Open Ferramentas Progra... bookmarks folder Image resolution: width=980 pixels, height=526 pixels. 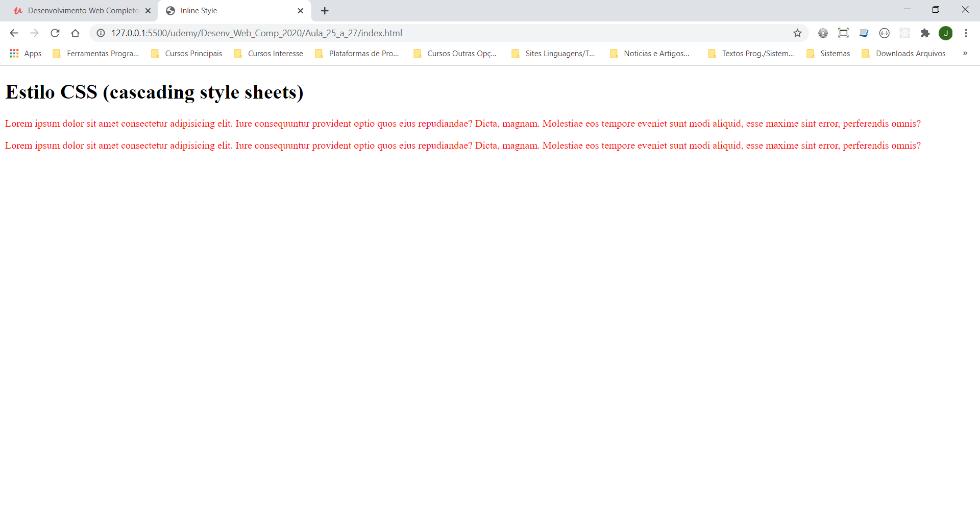[x=96, y=54]
